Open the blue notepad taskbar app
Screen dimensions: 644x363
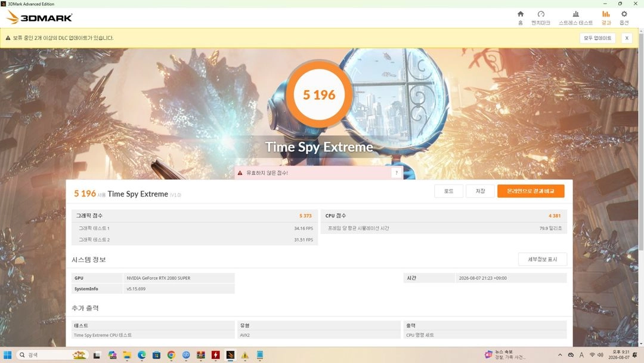click(260, 355)
